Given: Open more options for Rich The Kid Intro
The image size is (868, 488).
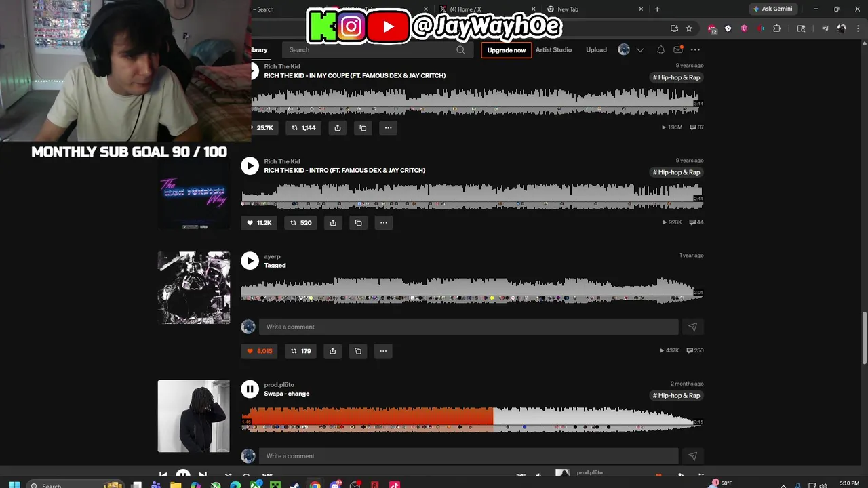Looking at the screenshot, I should point(384,222).
